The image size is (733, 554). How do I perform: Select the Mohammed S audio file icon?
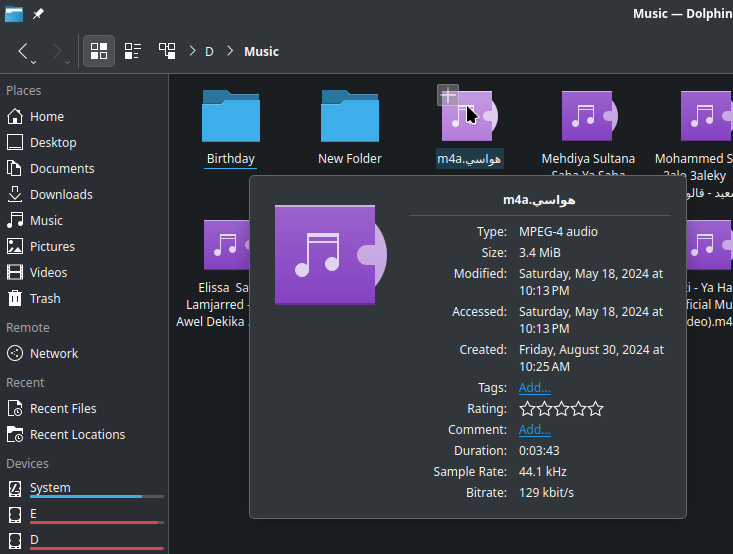pos(706,116)
